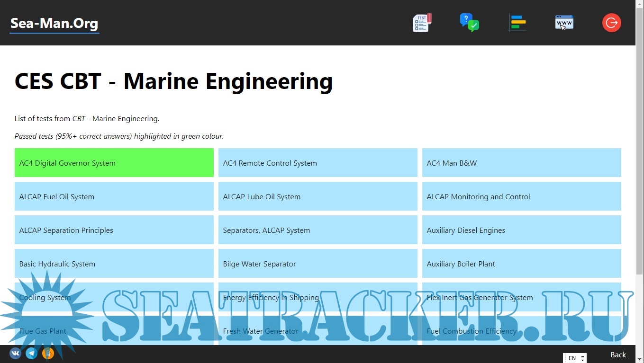The image size is (644, 363).
Task: Click the Back link in footer
Action: pos(618,354)
